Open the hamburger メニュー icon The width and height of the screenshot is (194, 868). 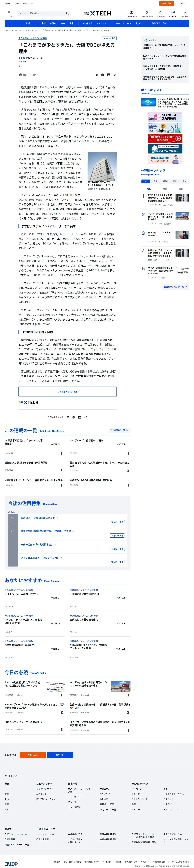click(x=9, y=13)
